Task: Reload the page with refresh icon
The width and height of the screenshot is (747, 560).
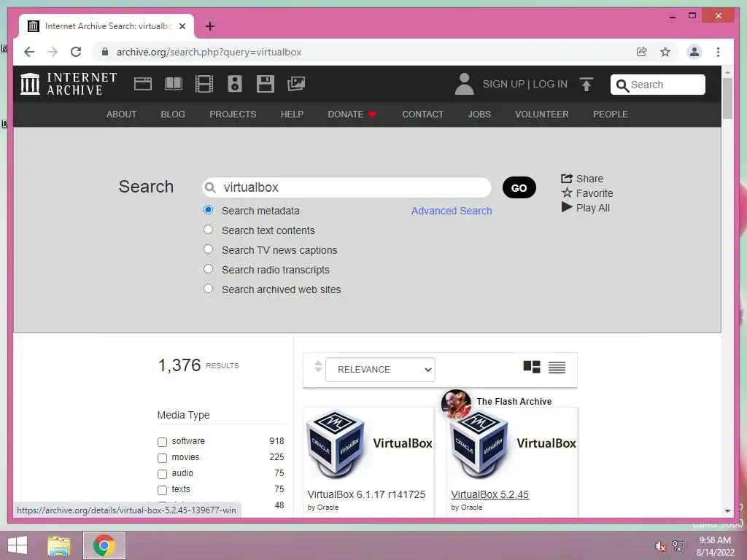Action: (x=76, y=52)
